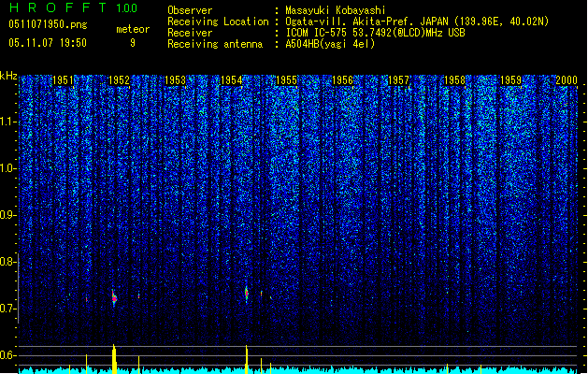Click the yellow intensity bar near 1954
This screenshot has height=374, width=588.
pyautogui.click(x=247, y=359)
